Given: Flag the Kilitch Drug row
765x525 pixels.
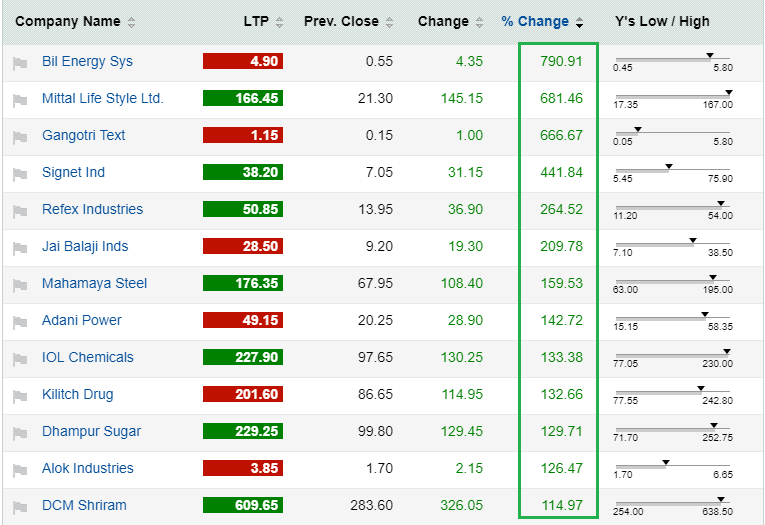Looking at the screenshot, I should 20,396.
